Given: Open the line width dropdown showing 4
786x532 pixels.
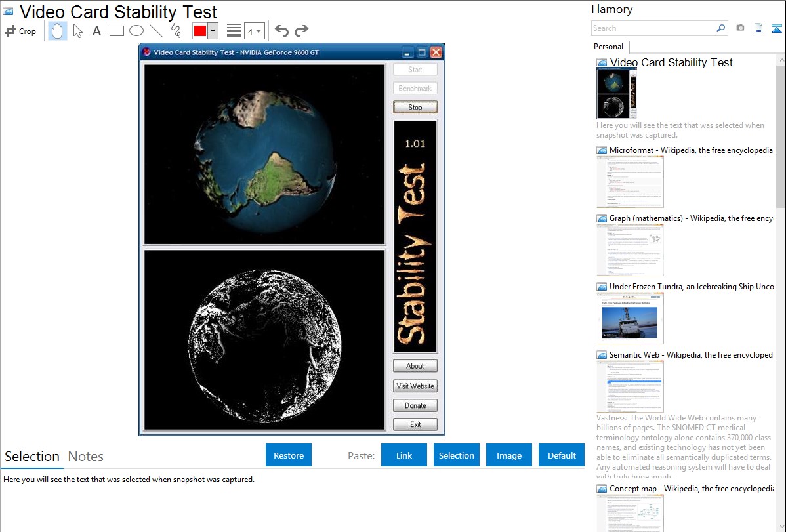Looking at the screenshot, I should click(254, 31).
